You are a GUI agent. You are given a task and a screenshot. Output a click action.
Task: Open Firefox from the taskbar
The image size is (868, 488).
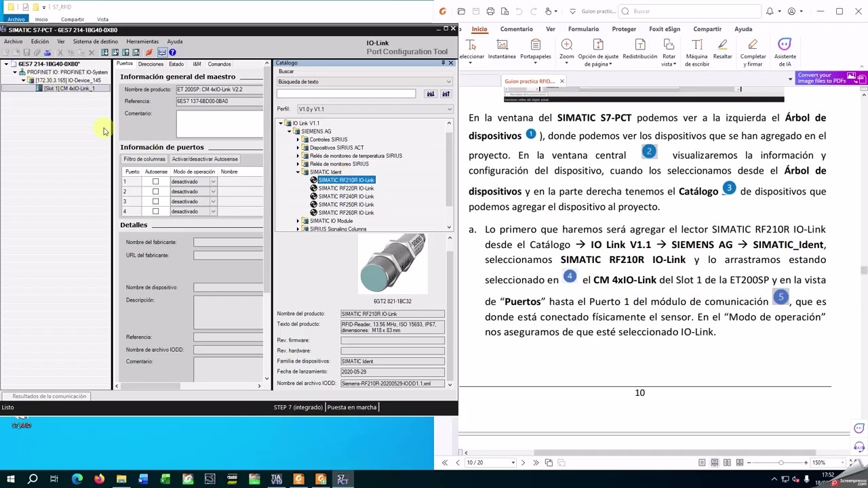pos(99,479)
